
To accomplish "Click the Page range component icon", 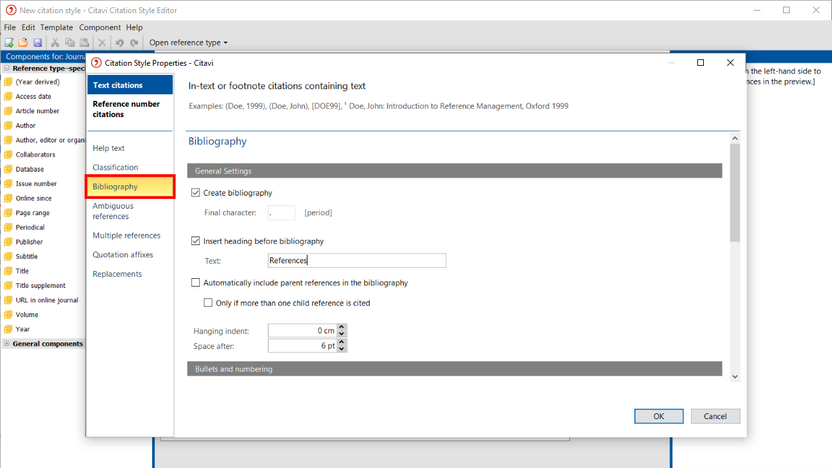I will [x=8, y=213].
